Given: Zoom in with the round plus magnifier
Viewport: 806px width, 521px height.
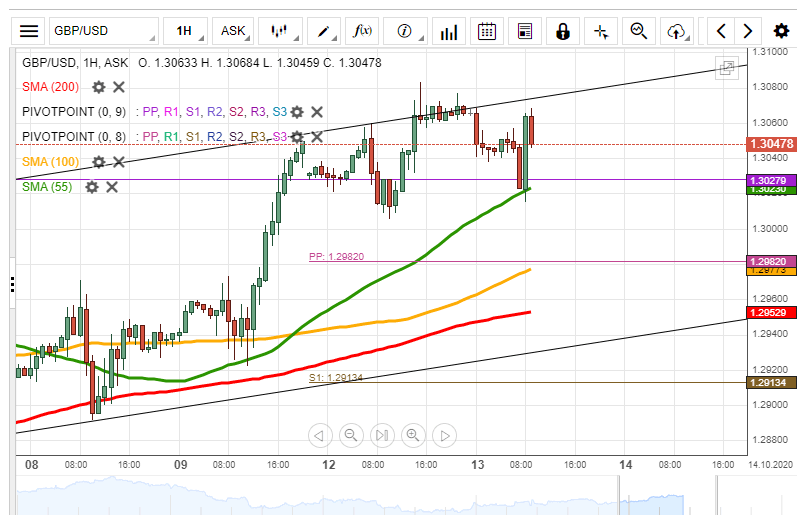Looking at the screenshot, I should (413, 436).
